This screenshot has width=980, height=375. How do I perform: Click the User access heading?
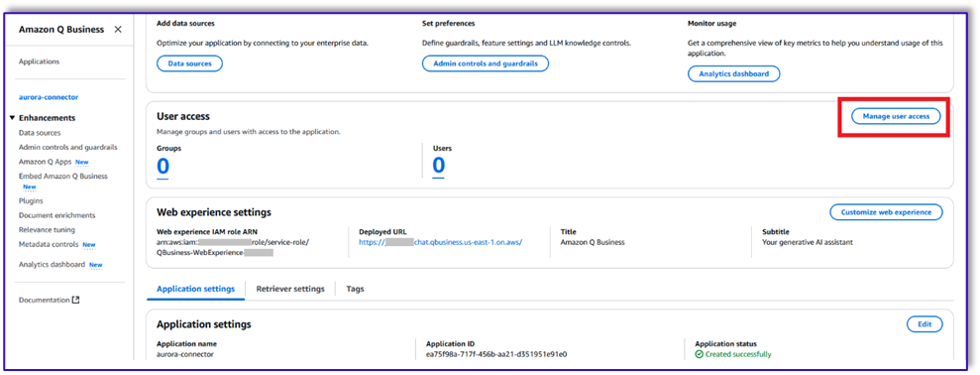183,116
